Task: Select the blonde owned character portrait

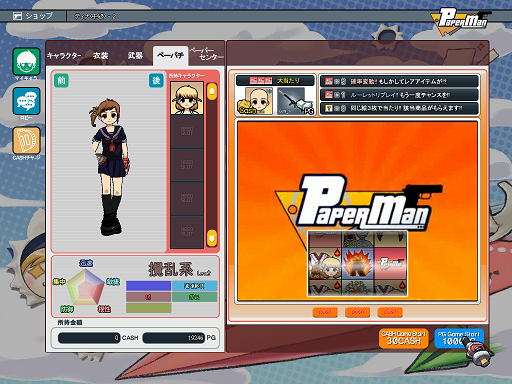Action: [187, 98]
